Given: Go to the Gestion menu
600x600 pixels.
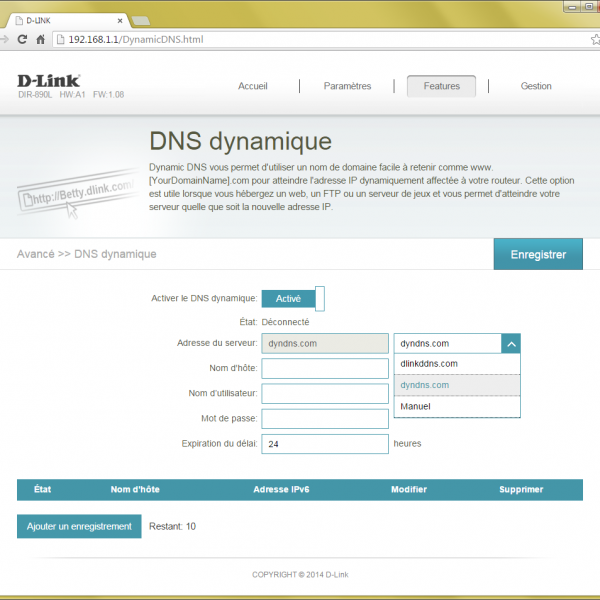Looking at the screenshot, I should [x=536, y=86].
